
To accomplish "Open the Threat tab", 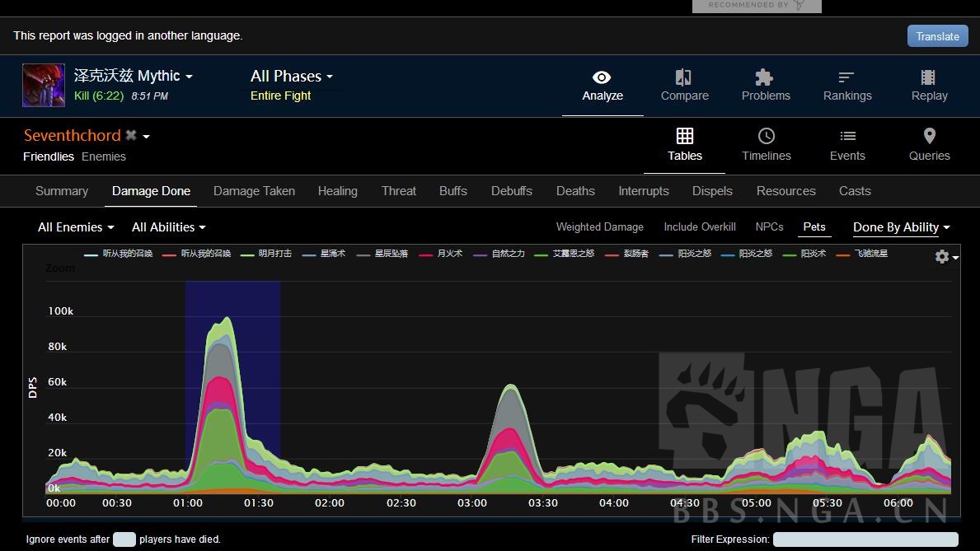I will (x=399, y=191).
